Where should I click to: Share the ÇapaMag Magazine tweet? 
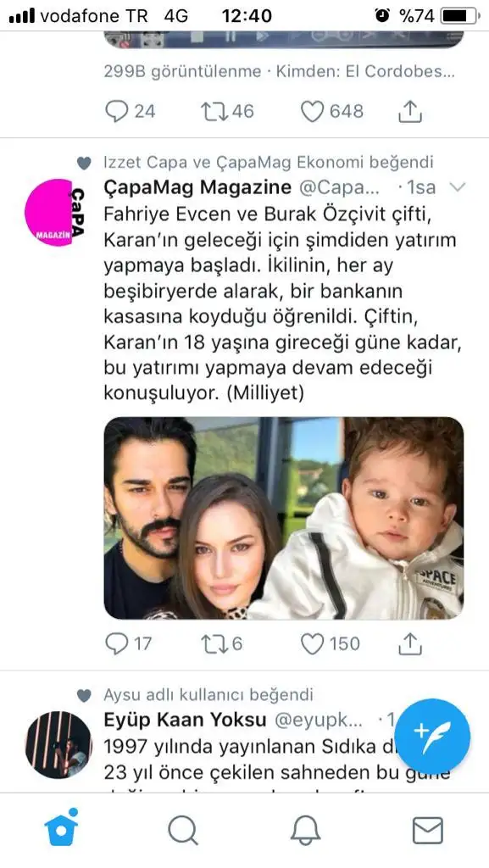[410, 643]
